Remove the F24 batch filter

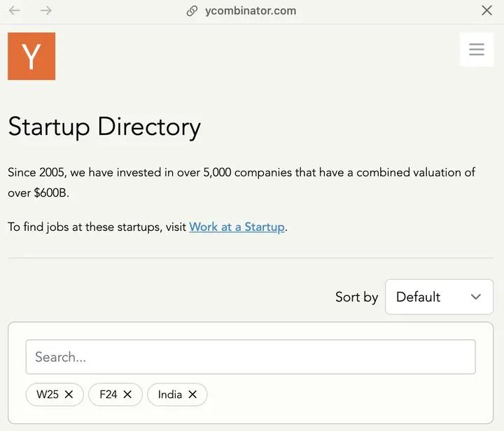127,395
